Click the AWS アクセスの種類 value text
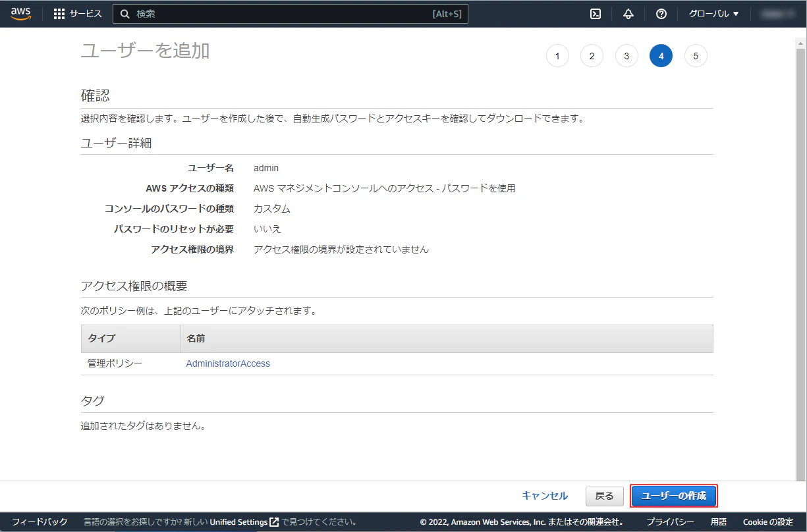This screenshot has width=807, height=532. point(385,188)
